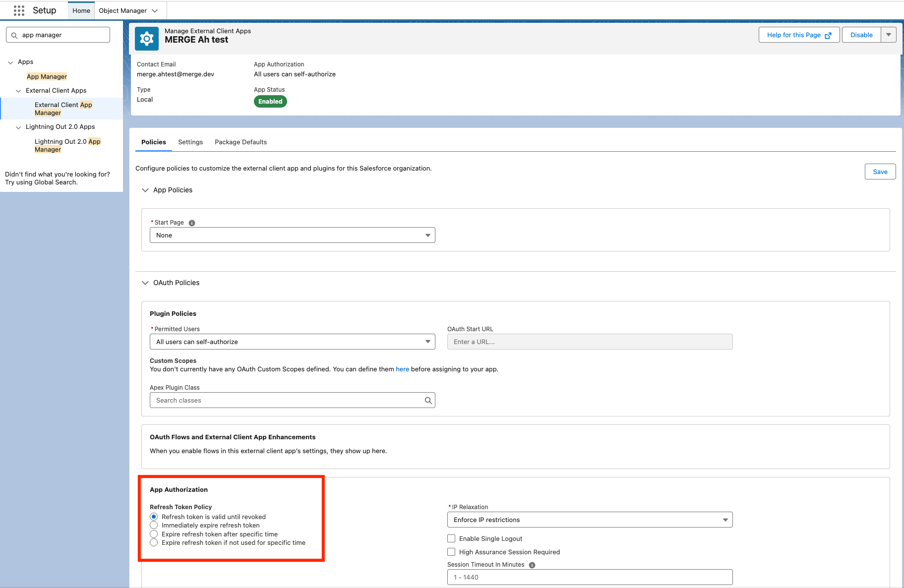Click the MERGE Ah test title
The height and width of the screenshot is (588, 904).
point(196,40)
